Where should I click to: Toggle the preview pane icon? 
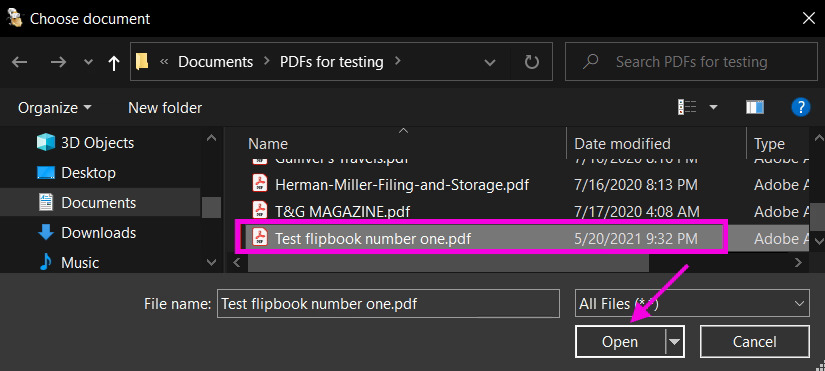[754, 107]
